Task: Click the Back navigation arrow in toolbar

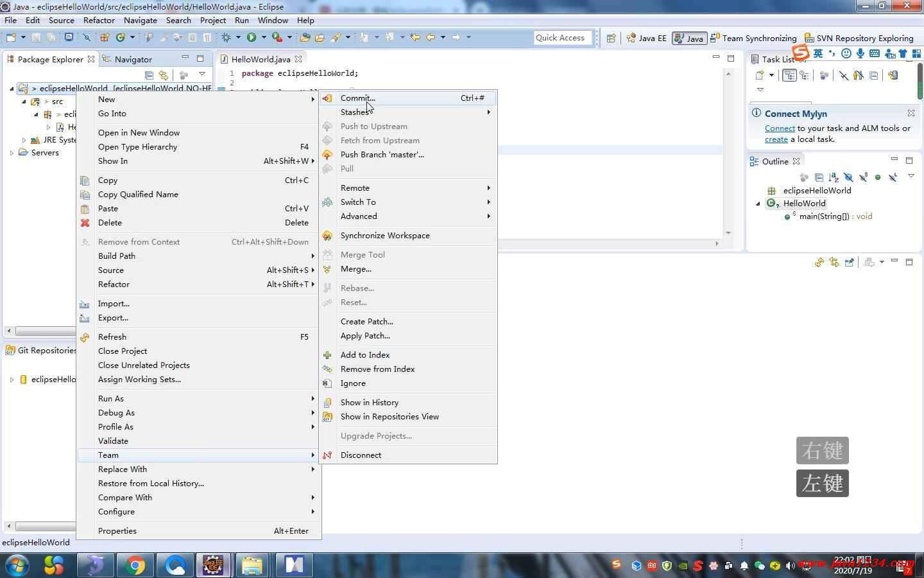Action: pos(431,37)
